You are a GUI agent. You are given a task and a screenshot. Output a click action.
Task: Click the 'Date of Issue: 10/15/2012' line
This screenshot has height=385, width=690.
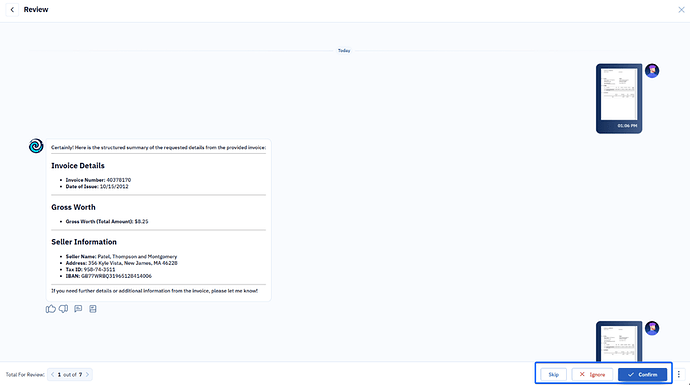click(x=97, y=187)
